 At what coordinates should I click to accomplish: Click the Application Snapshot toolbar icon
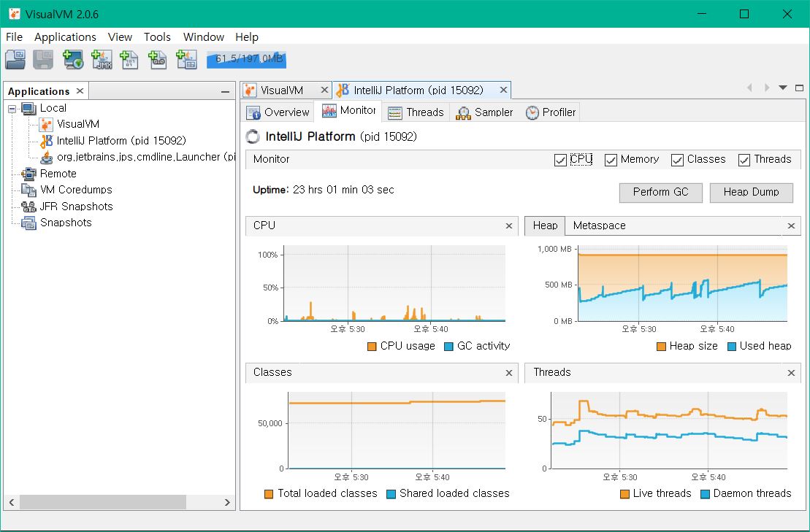186,59
